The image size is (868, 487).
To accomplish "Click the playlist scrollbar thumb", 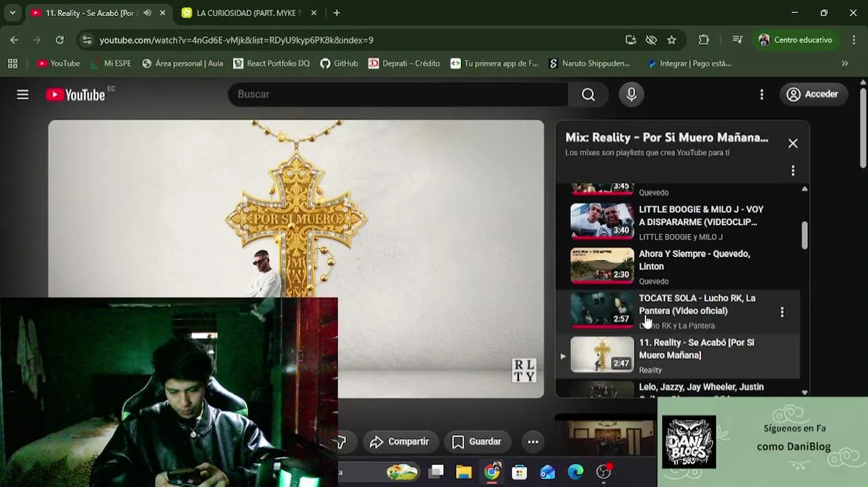I will click(804, 235).
